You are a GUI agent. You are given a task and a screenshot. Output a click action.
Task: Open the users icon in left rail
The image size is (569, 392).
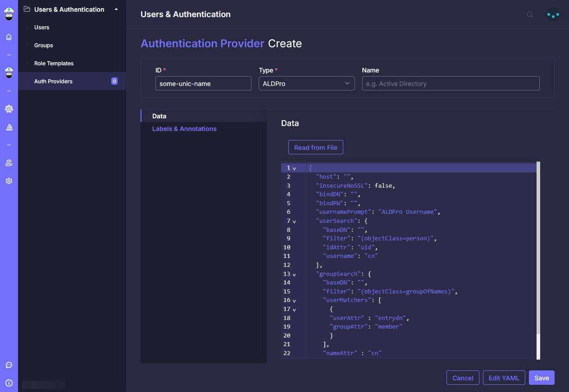[9, 163]
